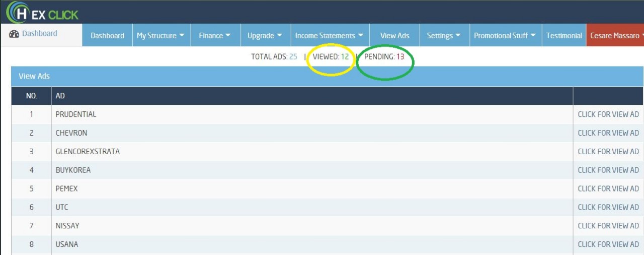
Task: Expand the My Structure dropdown
Action: coord(160,35)
